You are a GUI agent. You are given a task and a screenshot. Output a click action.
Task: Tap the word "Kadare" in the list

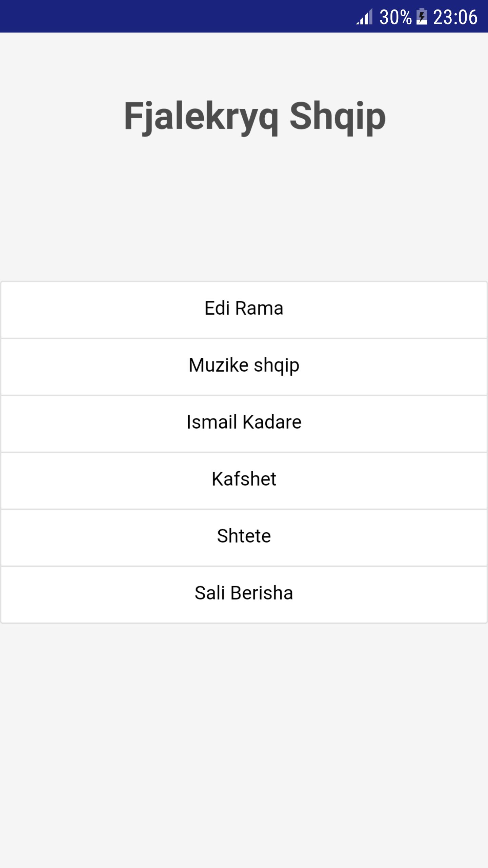272,423
